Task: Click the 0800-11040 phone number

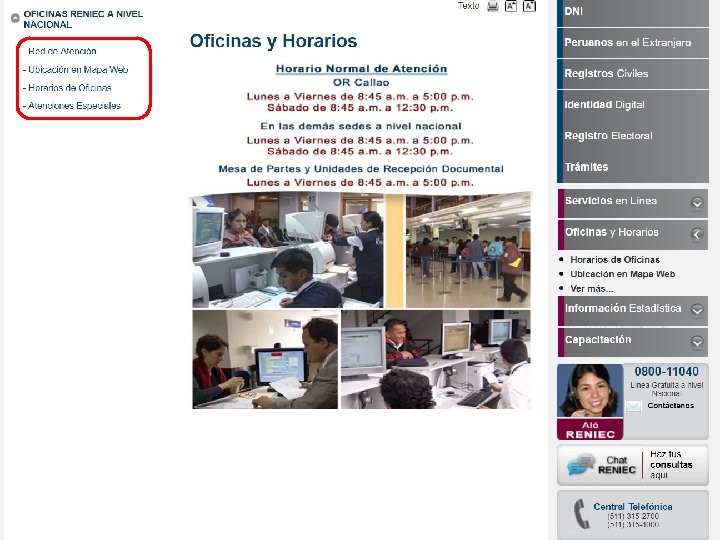Action: pos(666,371)
